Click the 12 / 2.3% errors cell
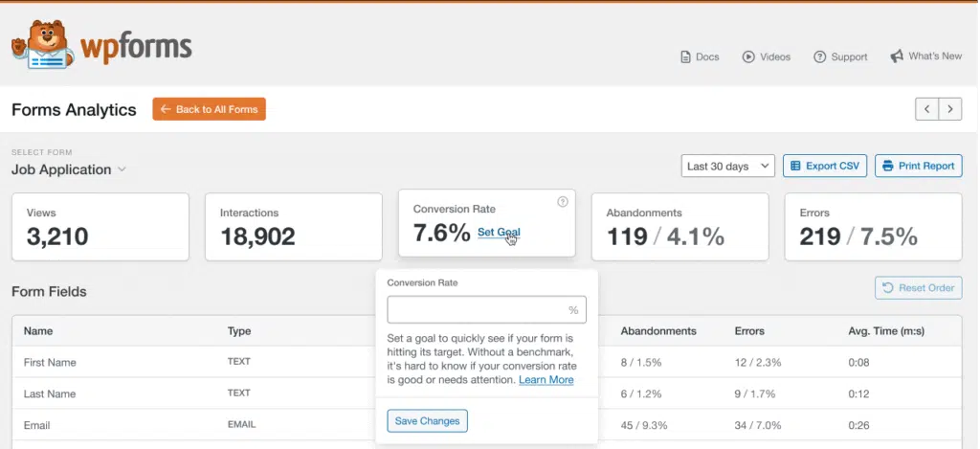980x449 pixels. coord(758,362)
